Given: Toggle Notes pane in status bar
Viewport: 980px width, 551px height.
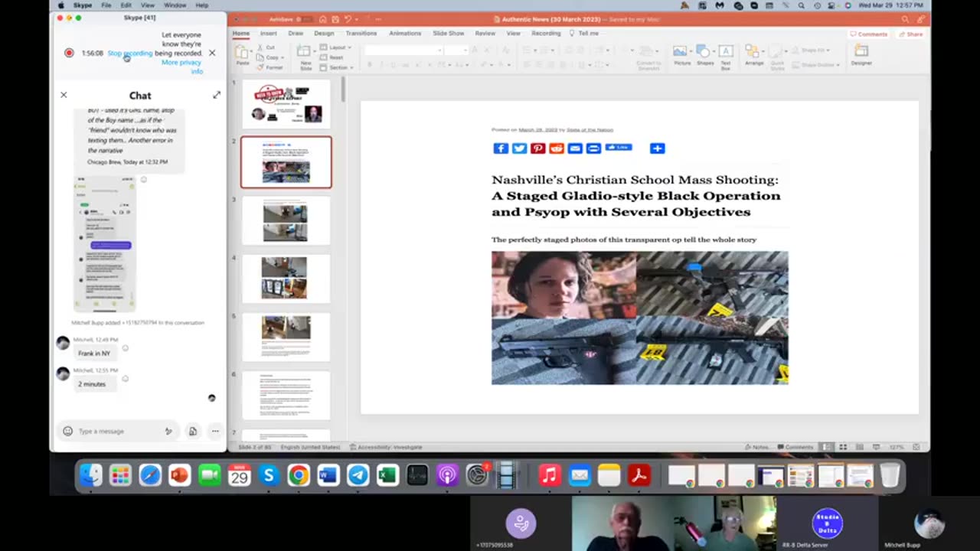Looking at the screenshot, I should coord(756,447).
